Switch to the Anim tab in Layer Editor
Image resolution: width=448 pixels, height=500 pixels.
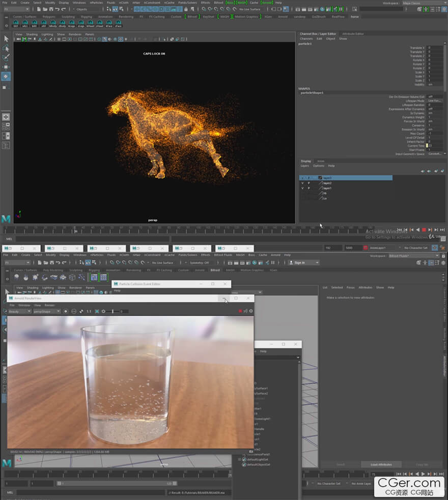321,161
